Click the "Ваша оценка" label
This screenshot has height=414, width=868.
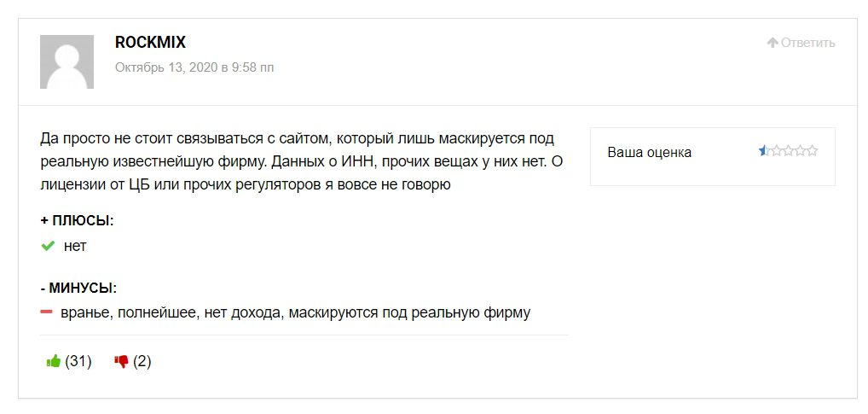649,153
